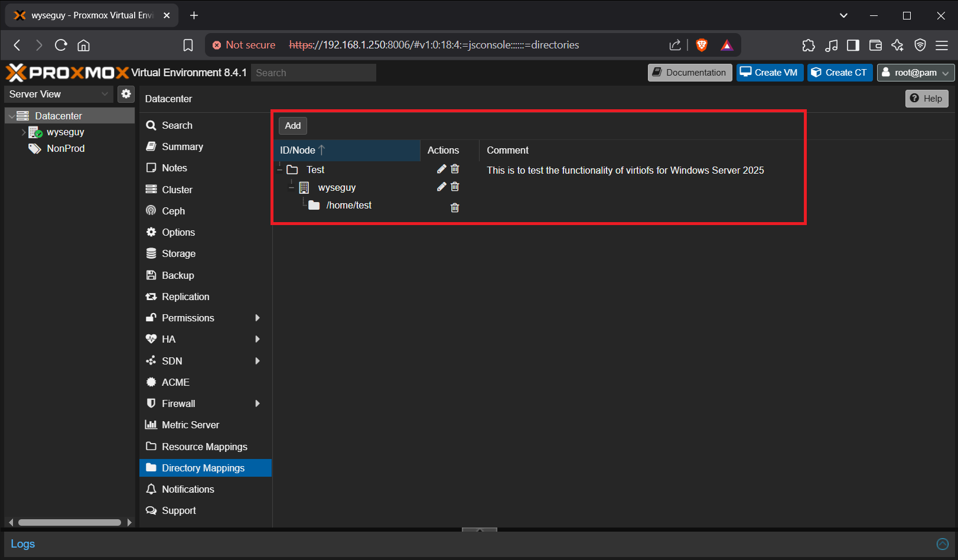Image resolution: width=958 pixels, height=560 pixels.
Task: Open Replication section
Action: (x=206, y=297)
